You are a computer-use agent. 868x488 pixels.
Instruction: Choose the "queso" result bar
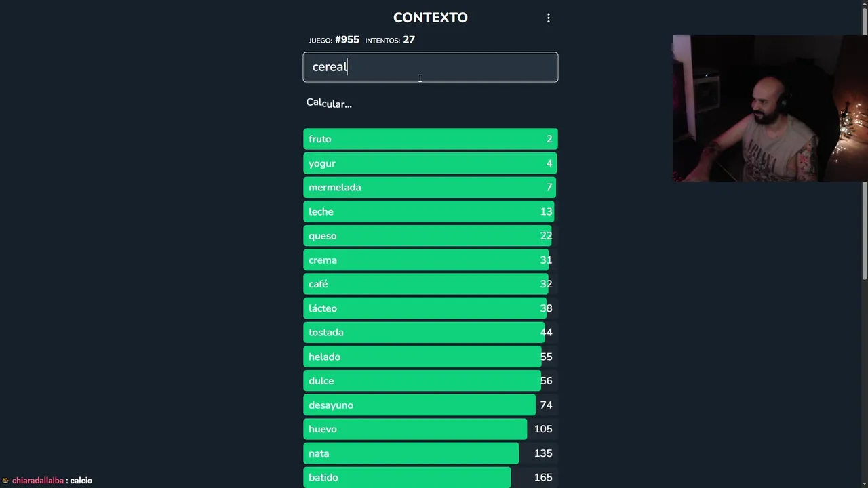(430, 236)
